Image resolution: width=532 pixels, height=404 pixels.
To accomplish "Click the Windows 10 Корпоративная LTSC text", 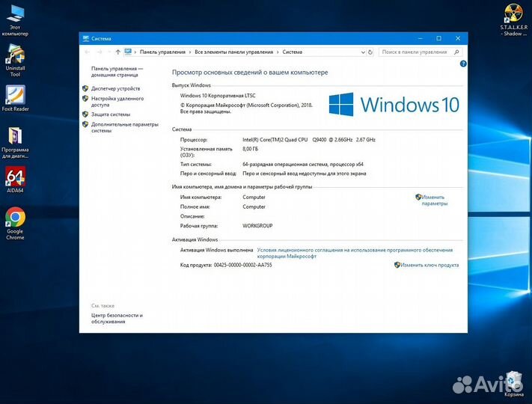I will coord(218,96).
